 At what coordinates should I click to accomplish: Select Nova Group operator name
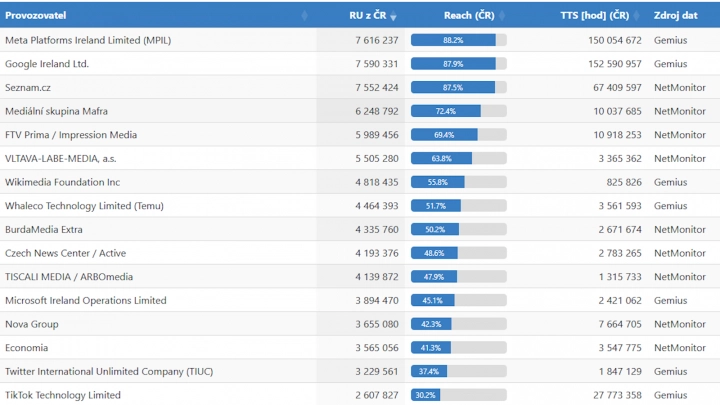(32, 324)
